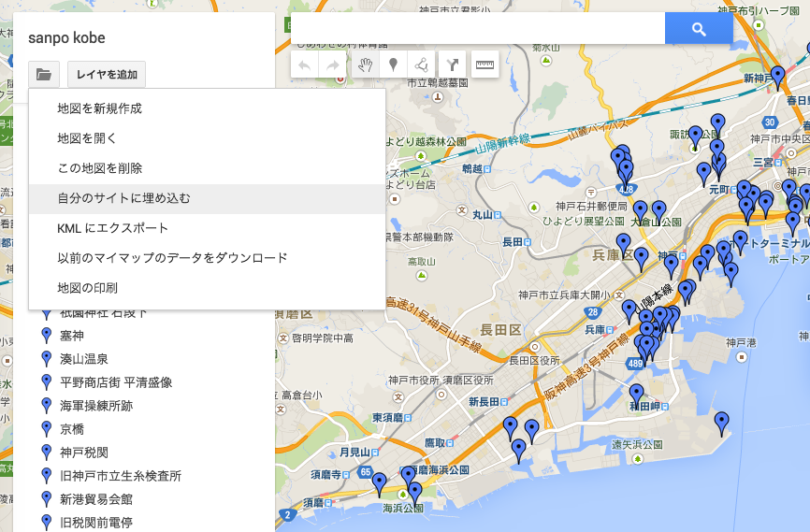Viewport: 810px width, 532px height.
Task: Open the 新港貿易会館 place entry
Action: click(x=96, y=499)
